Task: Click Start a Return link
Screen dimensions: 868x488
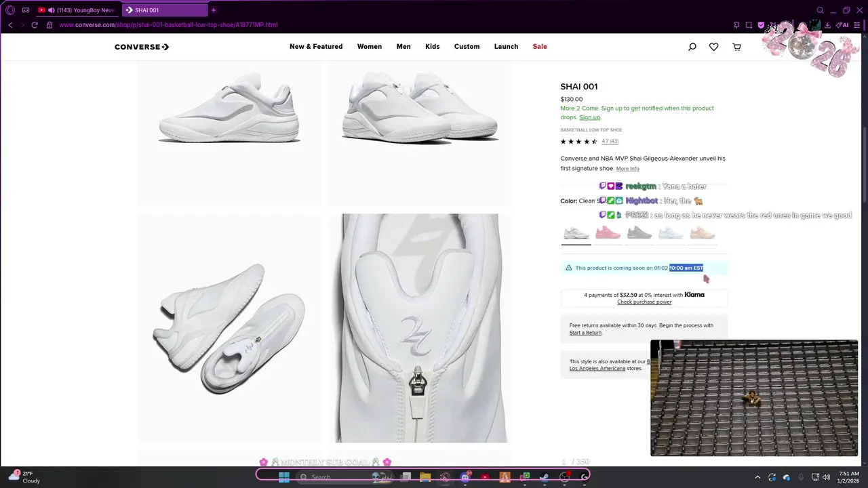Action: (x=585, y=333)
